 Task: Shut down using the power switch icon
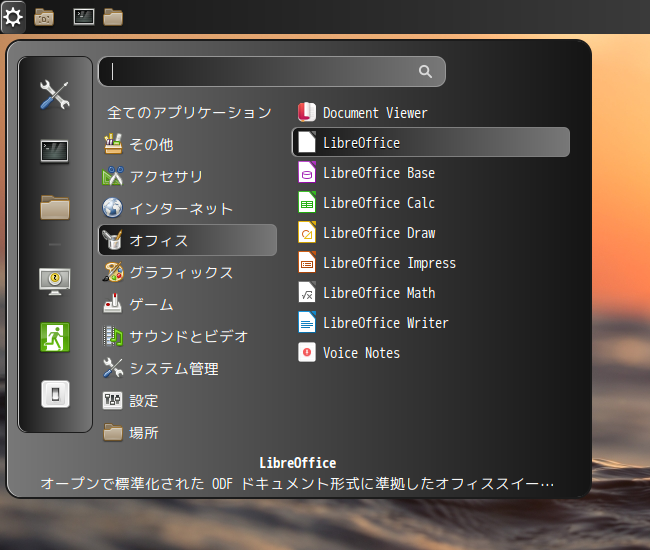click(55, 394)
